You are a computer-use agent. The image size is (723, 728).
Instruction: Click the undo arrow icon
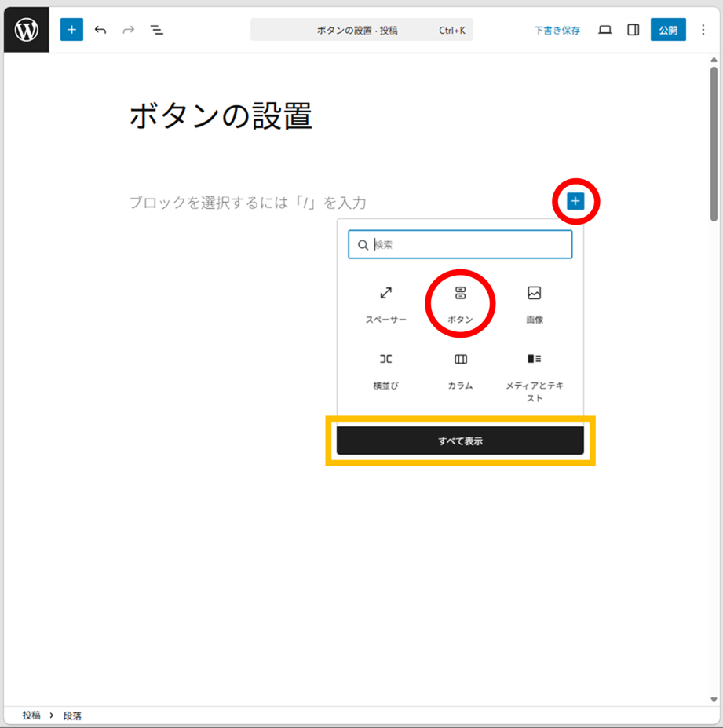click(x=100, y=30)
